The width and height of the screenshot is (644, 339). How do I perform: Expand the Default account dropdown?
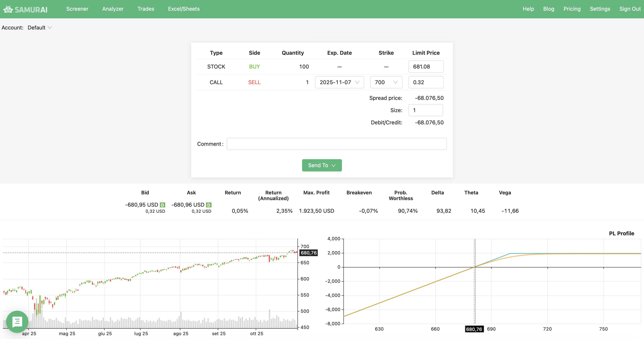pyautogui.click(x=39, y=28)
